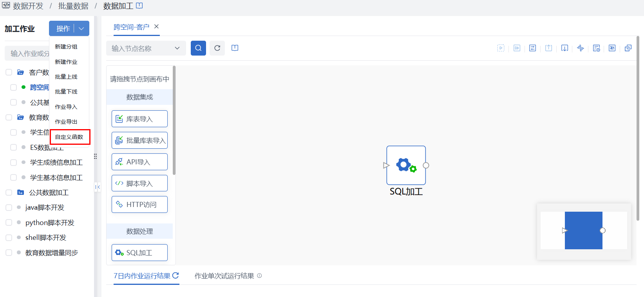Screen dimensions: 644x297
Task: Click the 批量库表导入 node button
Action: point(139,140)
